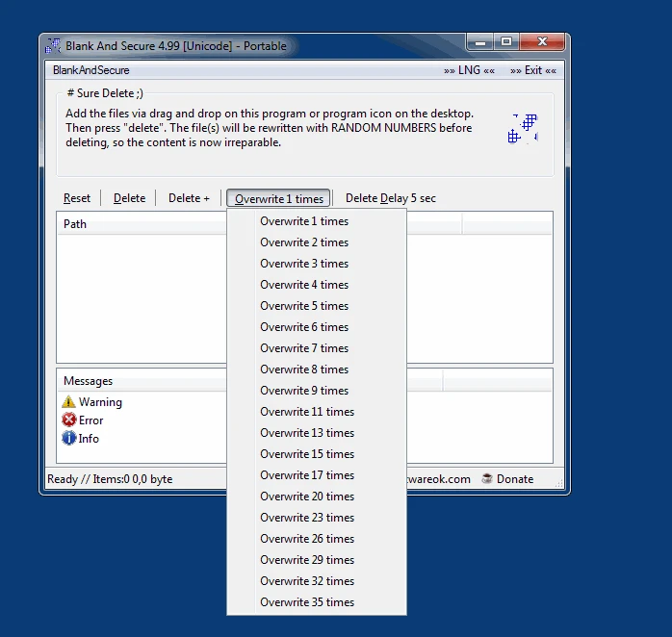The image size is (672, 637).
Task: Open the LNG language menu
Action: pos(469,70)
